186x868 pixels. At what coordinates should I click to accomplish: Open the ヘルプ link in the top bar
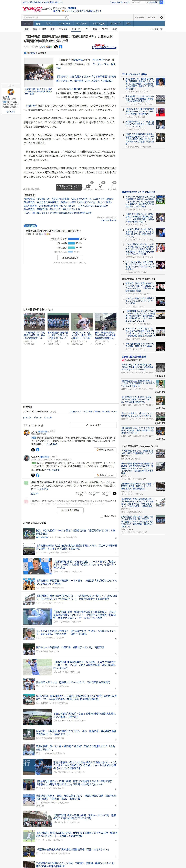point(127,2)
